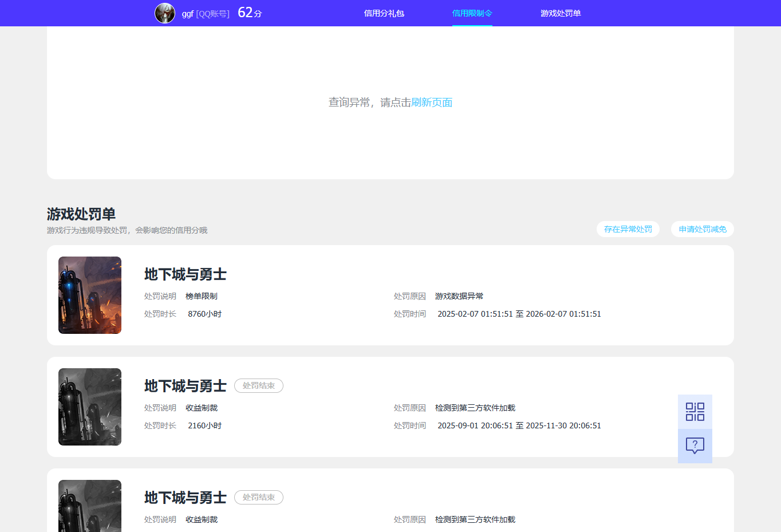The width and height of the screenshot is (781, 532).
Task: Click the colored game thumbnail of 榜单限制 card
Action: [90, 295]
